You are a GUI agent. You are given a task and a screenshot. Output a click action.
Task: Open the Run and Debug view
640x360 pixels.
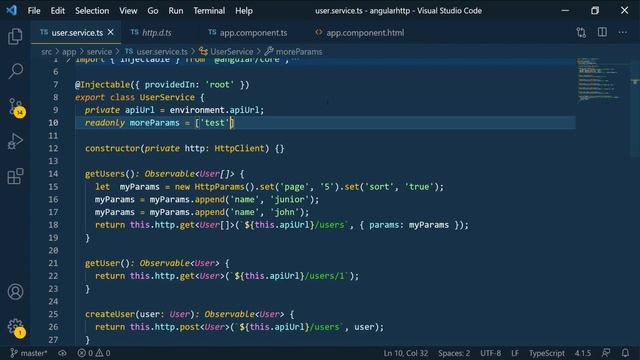click(x=15, y=142)
